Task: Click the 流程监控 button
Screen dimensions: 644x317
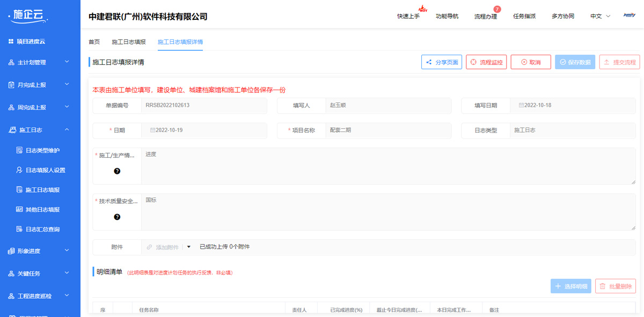Action: click(486, 62)
